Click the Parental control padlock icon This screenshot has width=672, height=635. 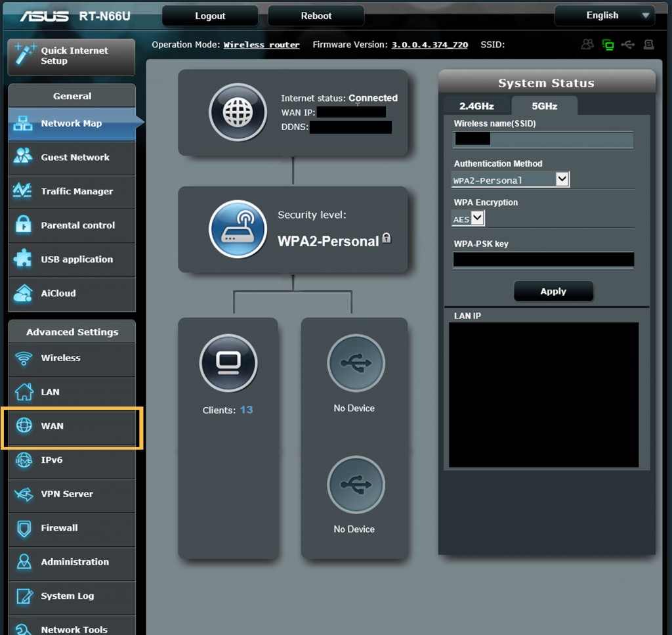pos(23,224)
